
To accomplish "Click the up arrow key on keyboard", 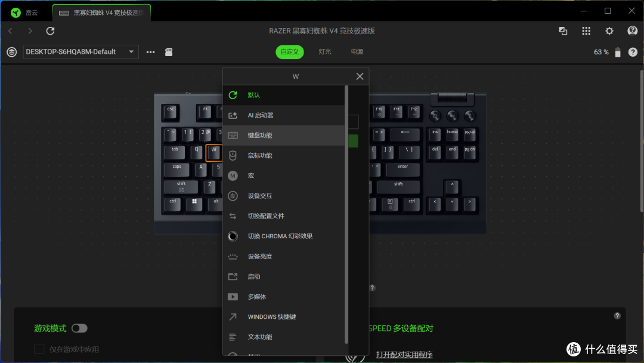I will pyautogui.click(x=452, y=187).
